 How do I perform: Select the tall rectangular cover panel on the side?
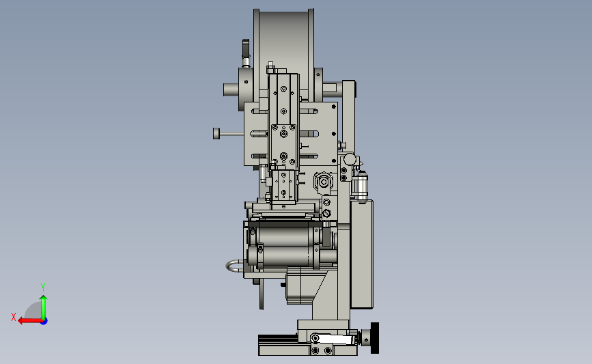[362, 254]
